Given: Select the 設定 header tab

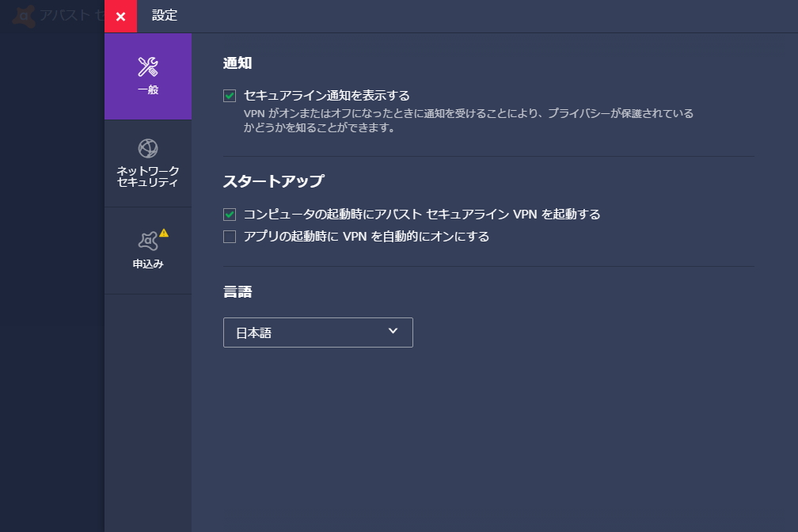Looking at the screenshot, I should 165,16.
